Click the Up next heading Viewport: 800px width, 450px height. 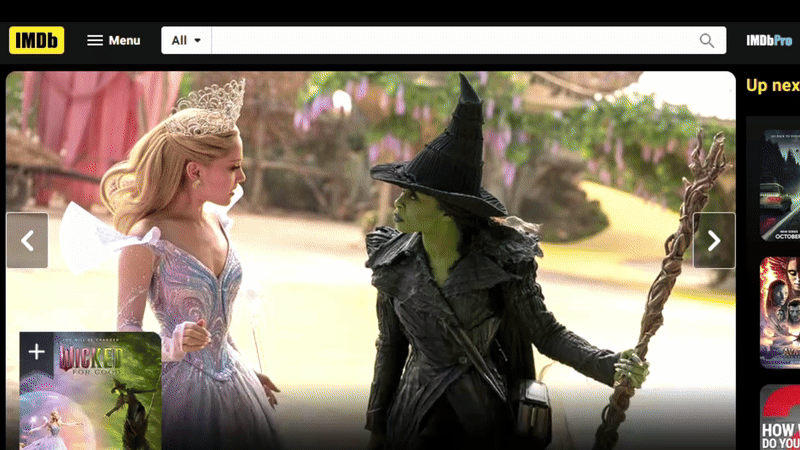click(772, 85)
